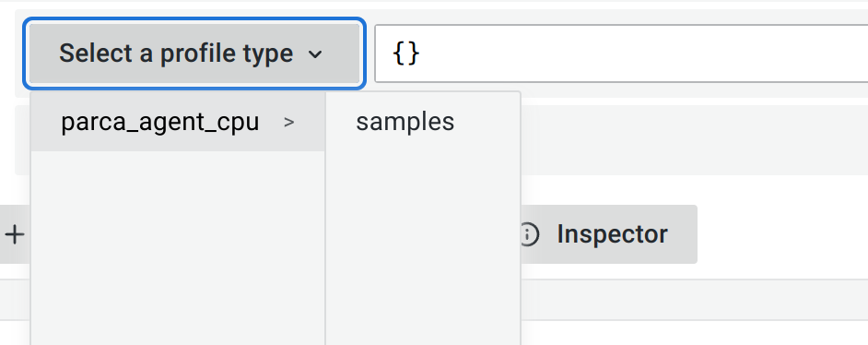Click empty space below samples in submenu
868x345 pixels.
click(x=422, y=249)
